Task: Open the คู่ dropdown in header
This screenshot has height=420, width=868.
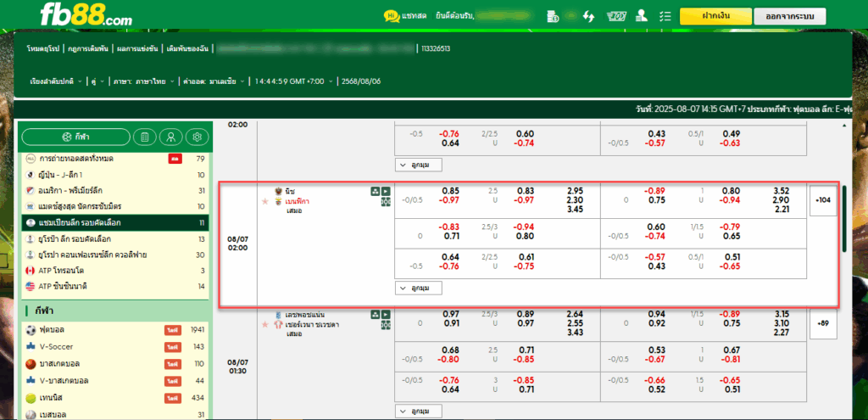Action: (97, 81)
